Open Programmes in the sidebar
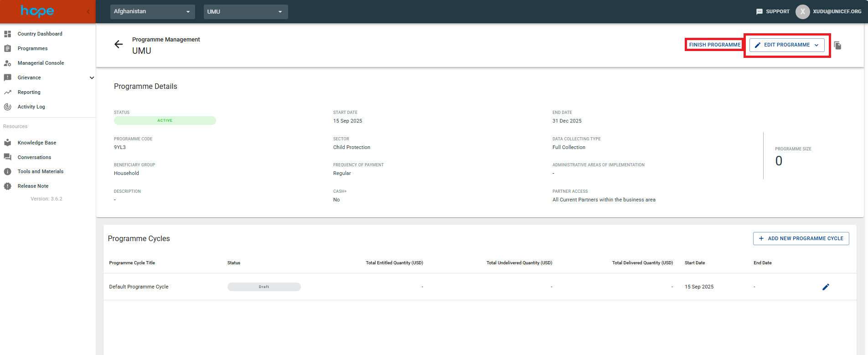Viewport: 868px width, 355px height. [x=32, y=48]
